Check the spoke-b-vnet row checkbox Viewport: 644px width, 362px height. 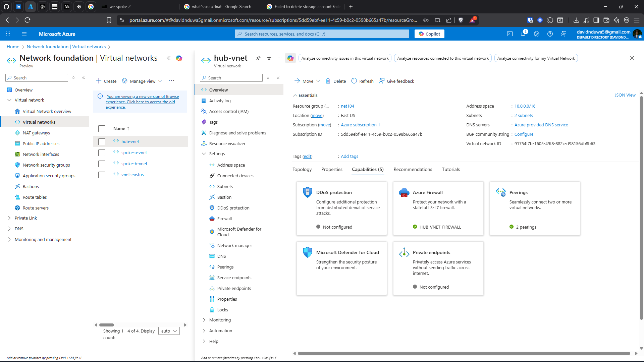pyautogui.click(x=102, y=164)
